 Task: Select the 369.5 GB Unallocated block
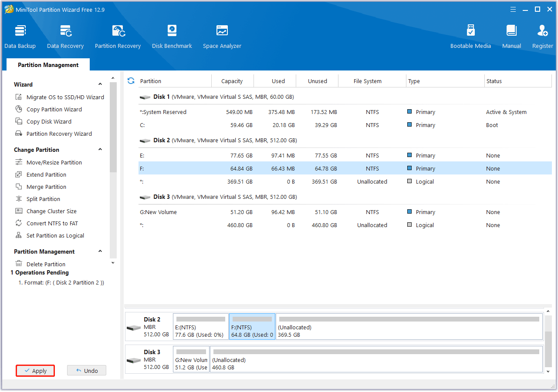(x=409, y=327)
